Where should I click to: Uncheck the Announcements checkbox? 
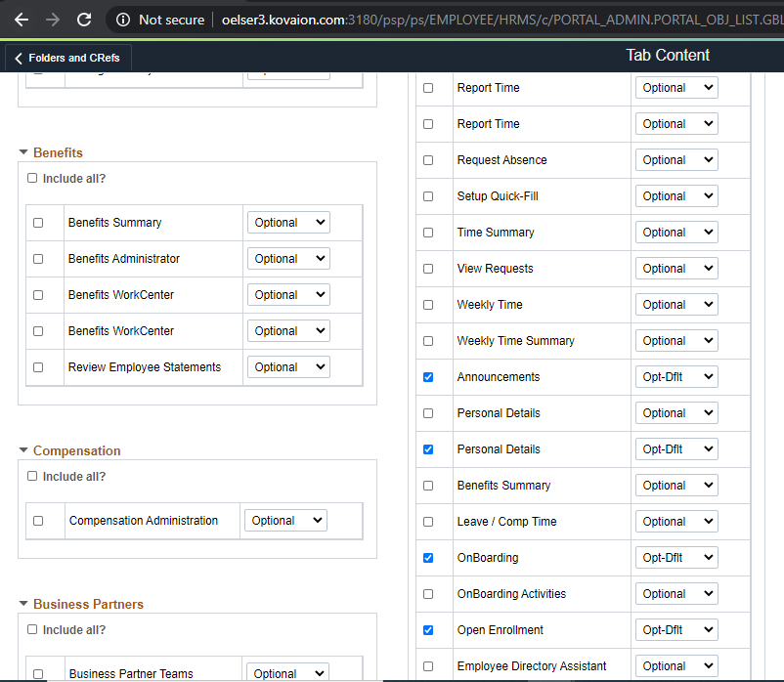point(428,377)
